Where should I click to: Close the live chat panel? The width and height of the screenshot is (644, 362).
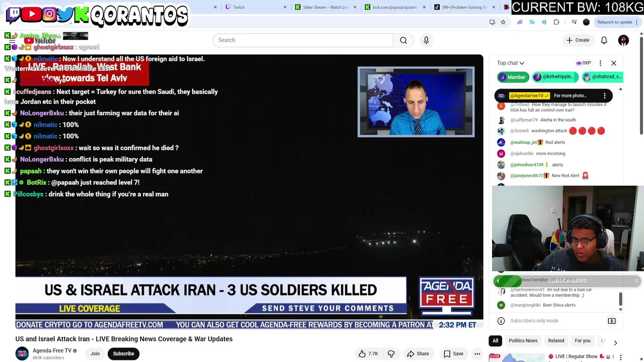click(614, 63)
